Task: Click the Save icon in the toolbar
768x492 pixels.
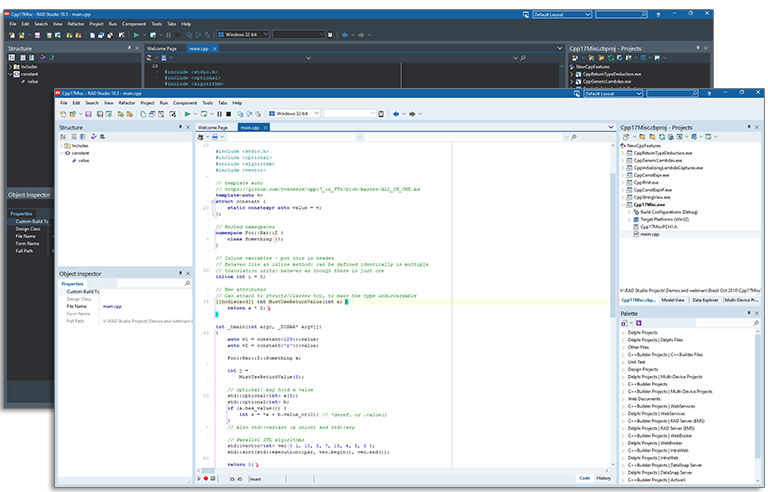Action: [x=88, y=114]
